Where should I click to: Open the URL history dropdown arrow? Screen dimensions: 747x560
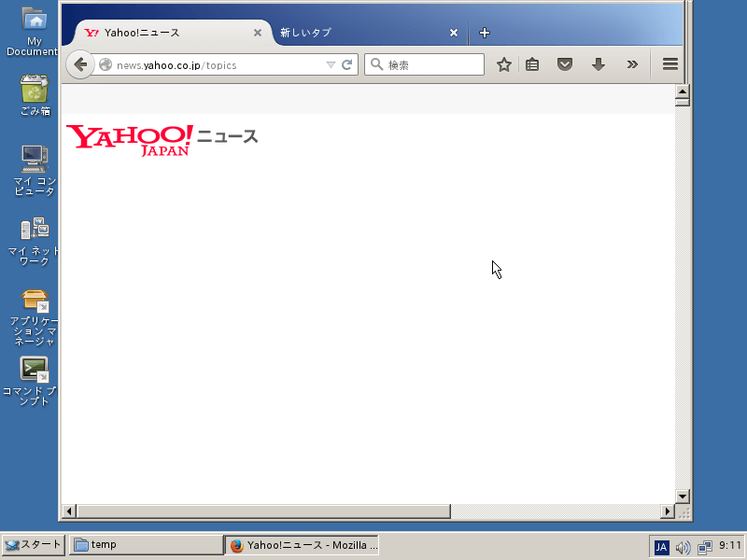[x=331, y=64]
